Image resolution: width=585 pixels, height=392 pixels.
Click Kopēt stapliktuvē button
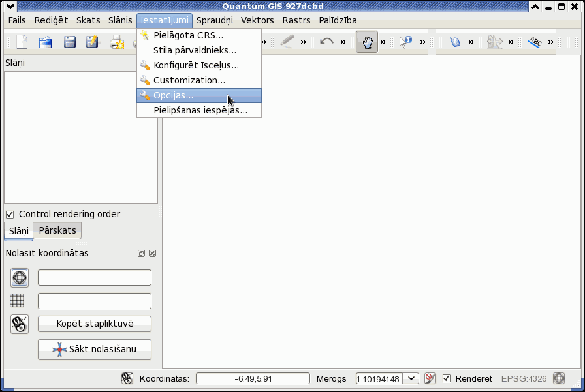click(x=95, y=324)
